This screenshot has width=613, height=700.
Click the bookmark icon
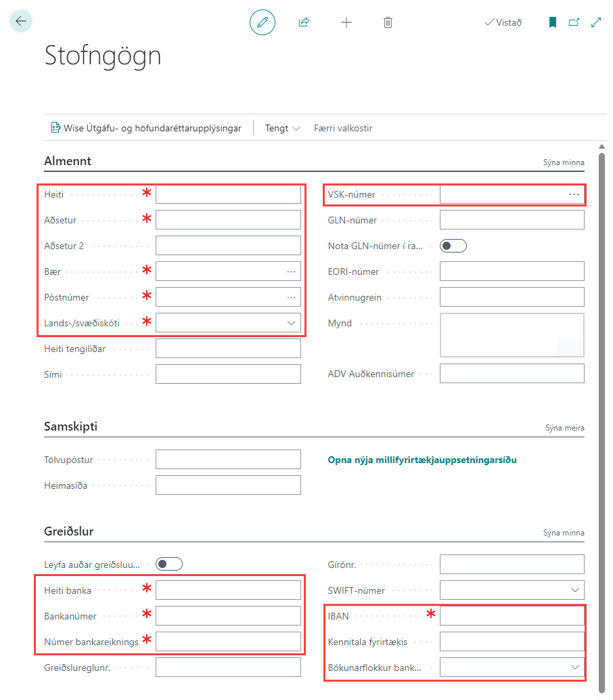(552, 22)
